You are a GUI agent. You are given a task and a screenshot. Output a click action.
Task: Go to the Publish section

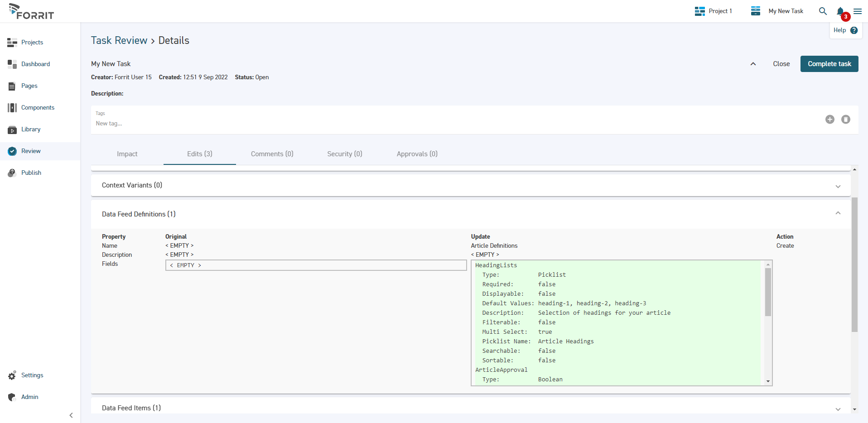pyautogui.click(x=30, y=173)
